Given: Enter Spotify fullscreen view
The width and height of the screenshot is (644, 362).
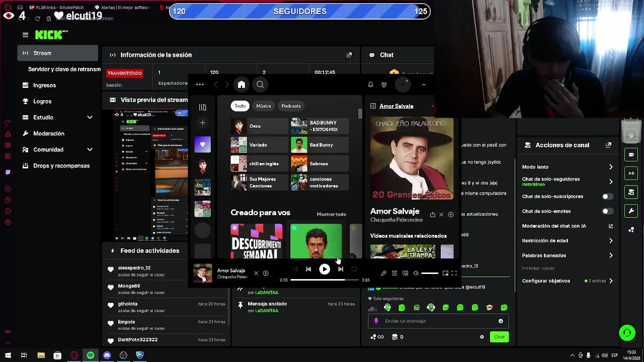Looking at the screenshot, I should coord(454,273).
